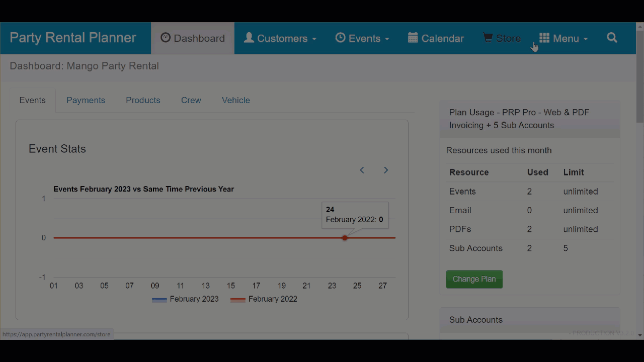Screen dimensions: 644x362
Task: Click the scrollbar down arrow
Action: tap(640, 335)
